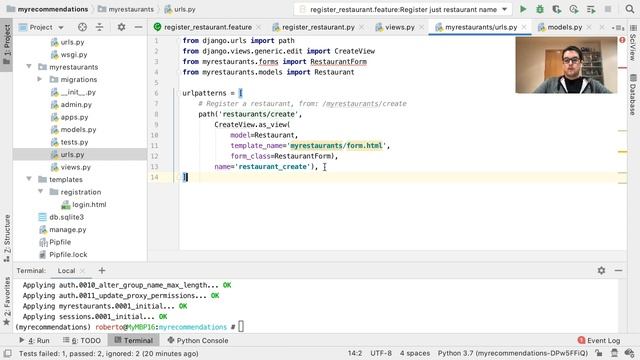Collapse the myrestaurants folder

pyautogui.click(x=29, y=67)
